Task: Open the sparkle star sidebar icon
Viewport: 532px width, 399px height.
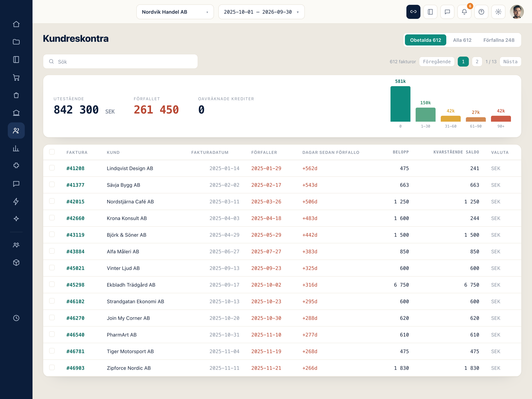Action: coord(16,219)
